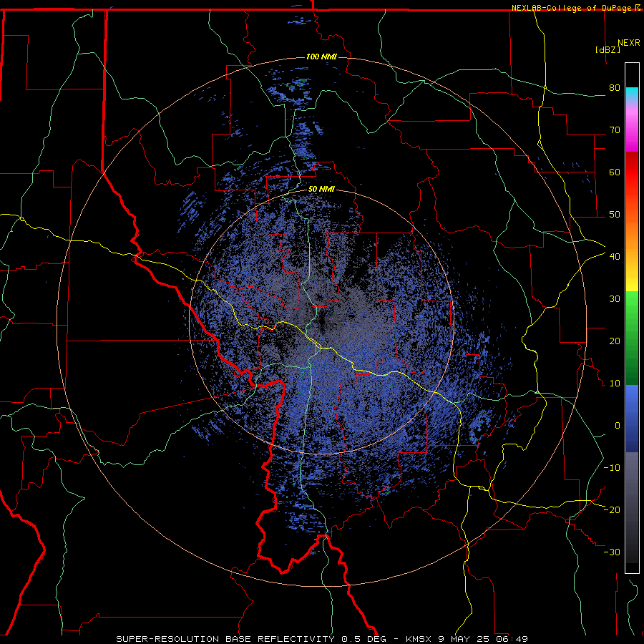Viewport: 644px width, 644px height.
Task: Click the -10 dBZ scale value
Action: pyautogui.click(x=612, y=468)
